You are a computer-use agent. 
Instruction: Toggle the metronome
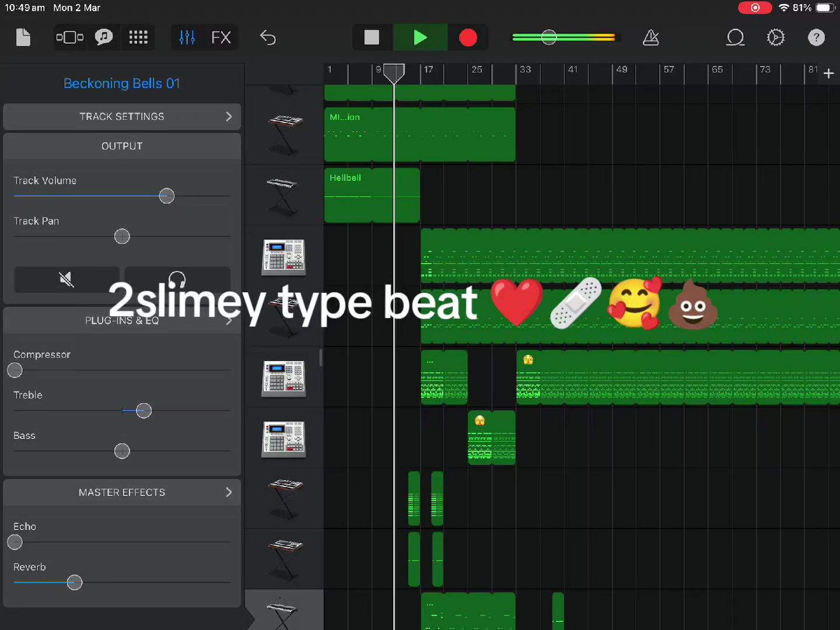pos(650,38)
